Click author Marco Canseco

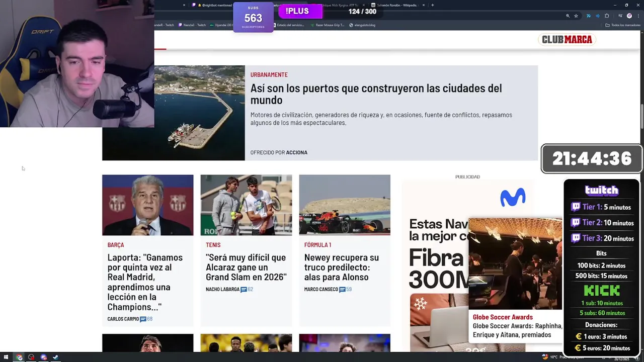tap(321, 290)
